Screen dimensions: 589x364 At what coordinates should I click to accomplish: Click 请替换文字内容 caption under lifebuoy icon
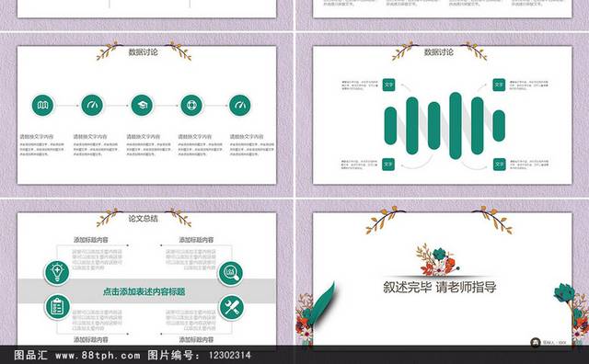[x=194, y=137]
